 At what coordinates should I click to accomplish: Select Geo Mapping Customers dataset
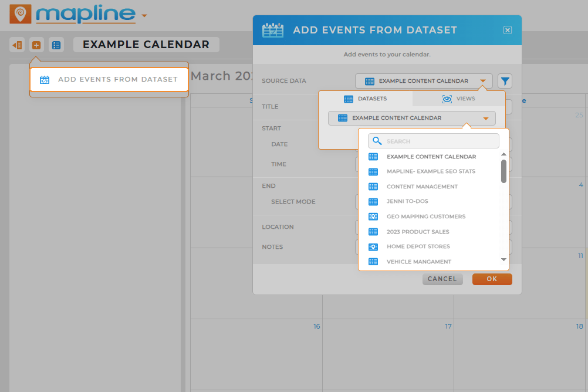coord(427,217)
